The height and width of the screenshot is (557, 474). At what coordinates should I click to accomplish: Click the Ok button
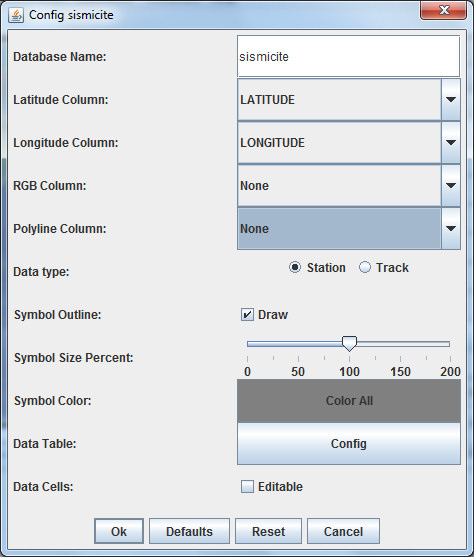[x=119, y=531]
